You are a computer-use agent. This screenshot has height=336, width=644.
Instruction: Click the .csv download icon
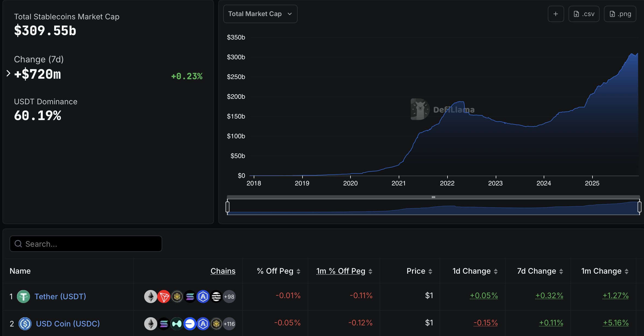point(583,14)
